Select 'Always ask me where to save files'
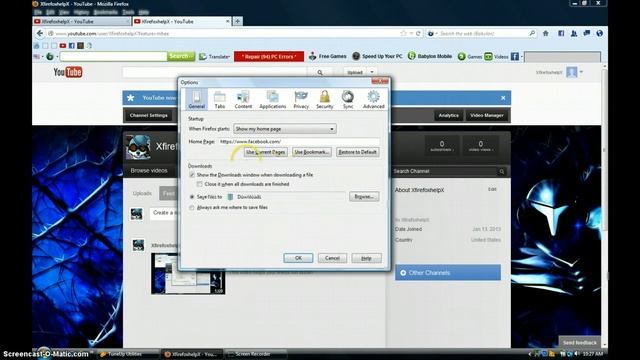The width and height of the screenshot is (640, 360). tap(192, 208)
